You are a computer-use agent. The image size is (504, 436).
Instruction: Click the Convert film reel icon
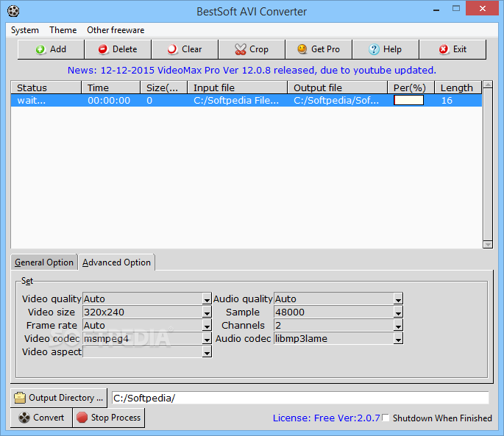pyautogui.click(x=24, y=418)
